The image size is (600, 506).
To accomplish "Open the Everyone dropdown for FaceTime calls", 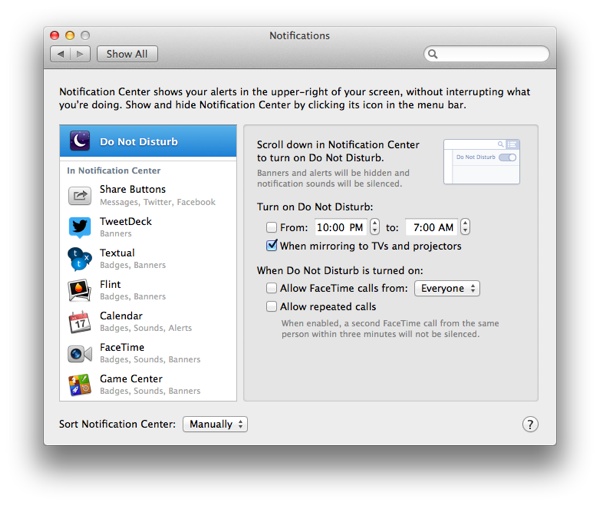I will click(446, 289).
